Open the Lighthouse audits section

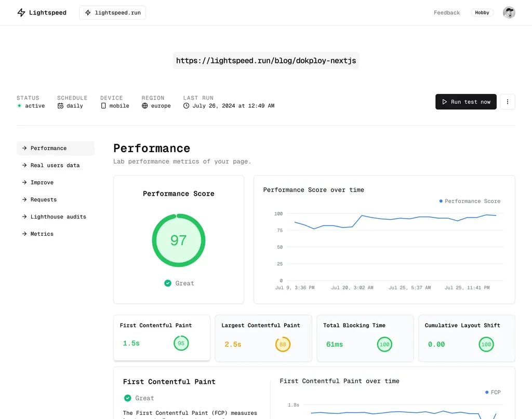pos(58,217)
